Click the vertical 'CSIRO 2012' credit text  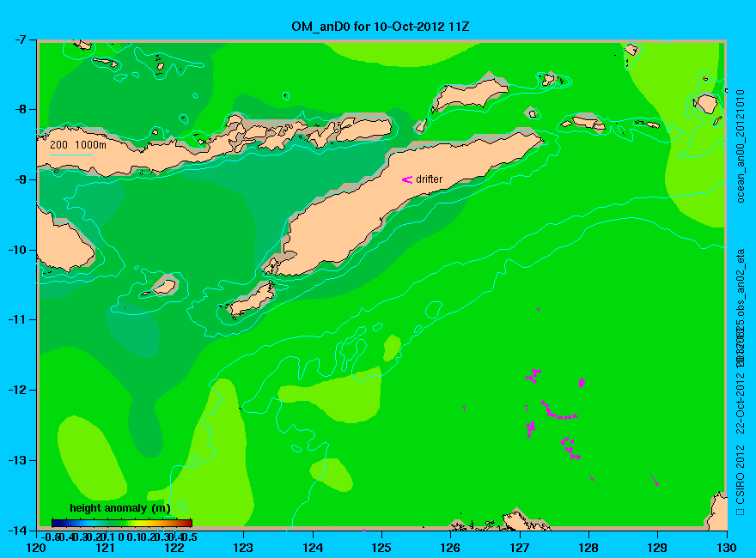(x=741, y=475)
